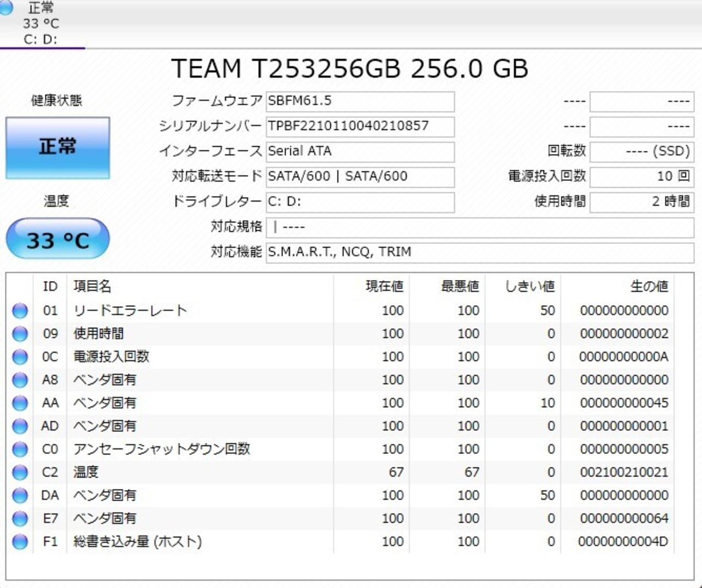This screenshot has width=702, height=588.
Task: Click the status icon for リードエラーレート row
Action: pyautogui.click(x=20, y=311)
